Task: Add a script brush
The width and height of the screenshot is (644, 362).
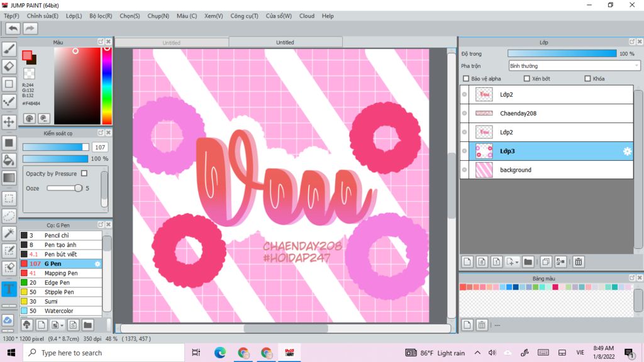Action: (73, 325)
